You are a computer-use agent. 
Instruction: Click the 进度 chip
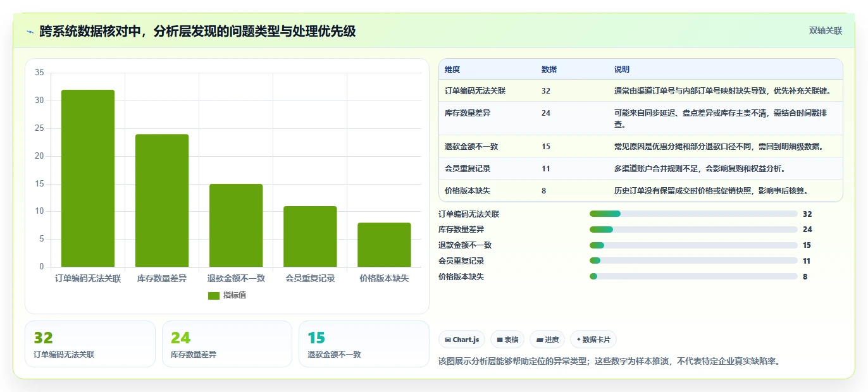coord(547,340)
